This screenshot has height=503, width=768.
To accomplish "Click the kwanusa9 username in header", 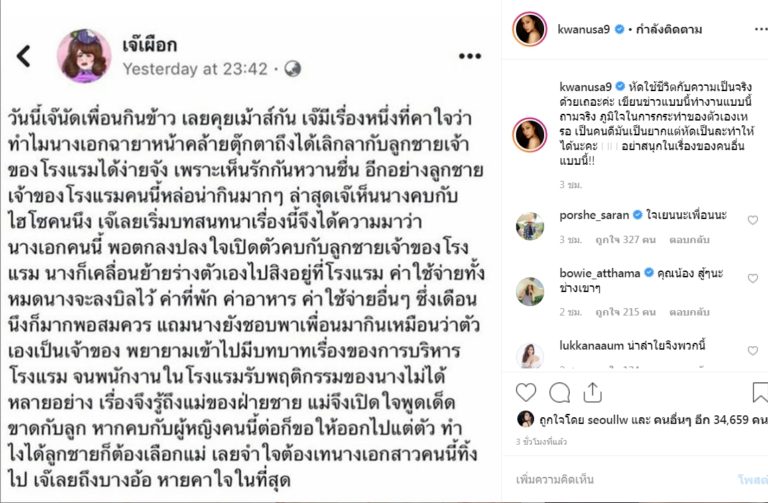I will 583,29.
